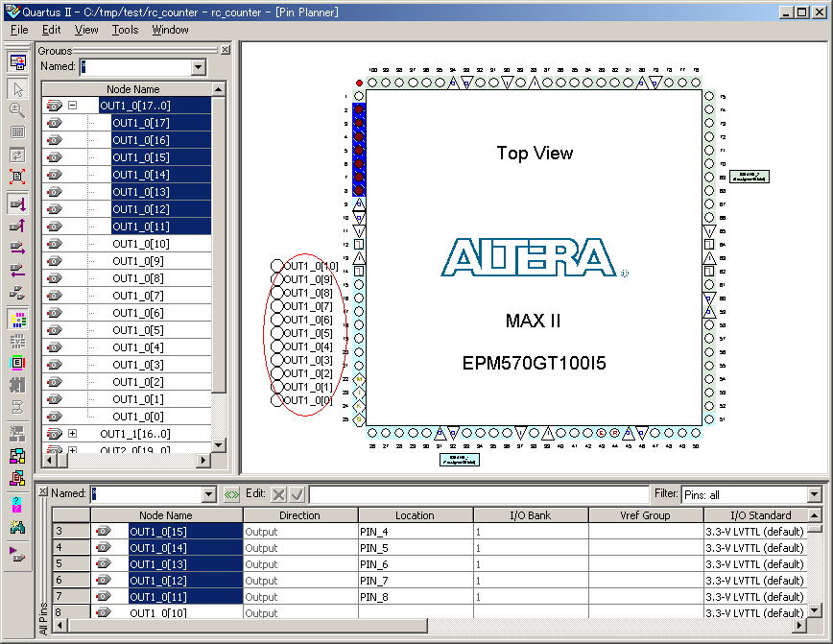
Task: Click the All Pins horizontal scrollbar thumb
Action: pyautogui.click(x=248, y=626)
